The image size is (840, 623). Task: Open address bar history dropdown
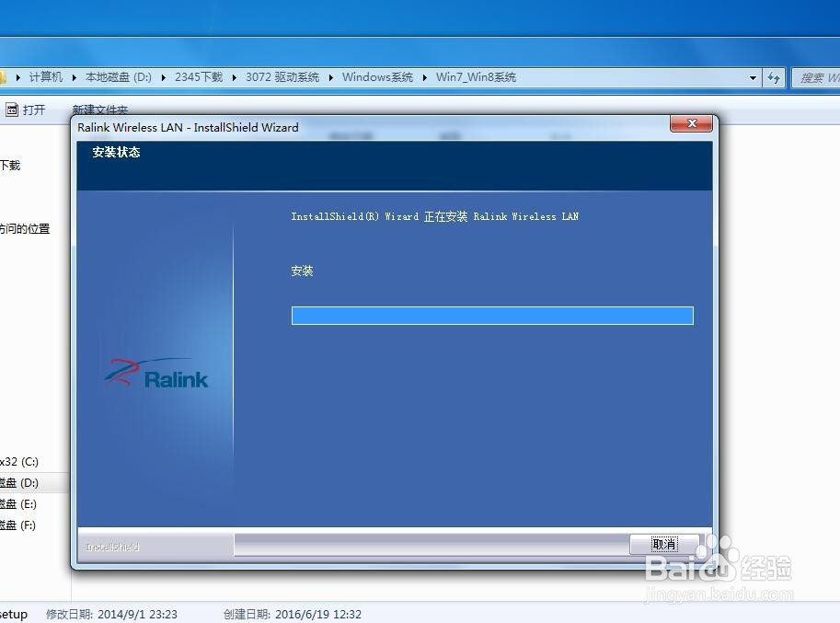[753, 77]
